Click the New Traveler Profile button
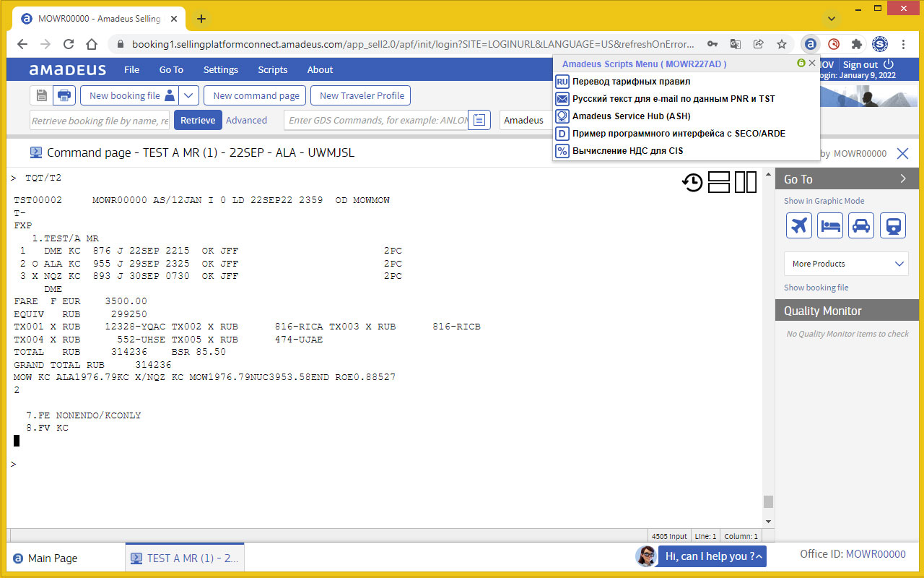This screenshot has height=578, width=924. (x=362, y=95)
